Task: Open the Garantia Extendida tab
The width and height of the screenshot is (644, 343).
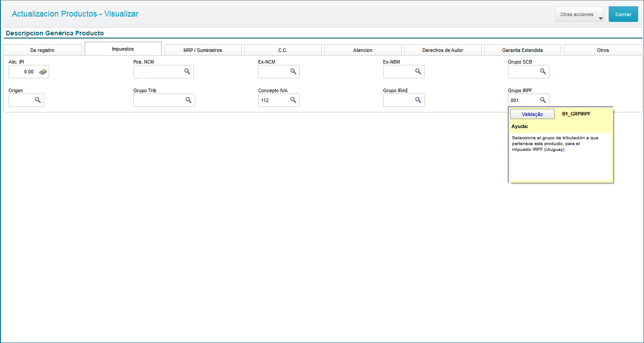Action: point(523,50)
